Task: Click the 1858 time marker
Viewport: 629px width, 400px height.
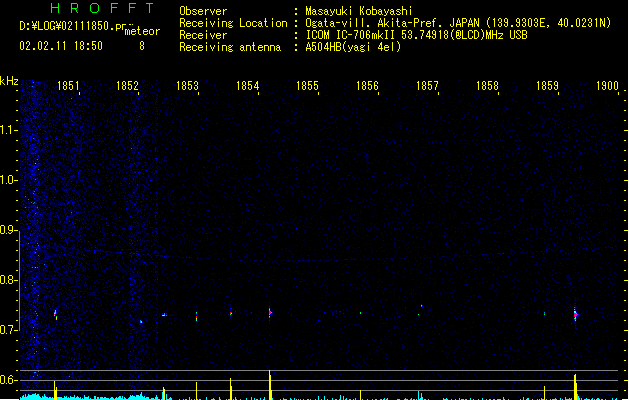Action: [487, 86]
